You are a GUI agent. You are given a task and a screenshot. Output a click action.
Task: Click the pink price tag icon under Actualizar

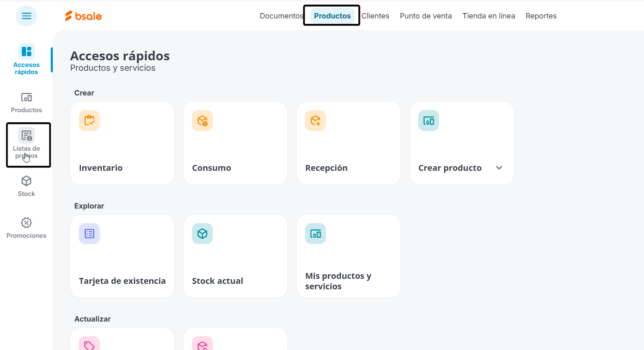89,343
